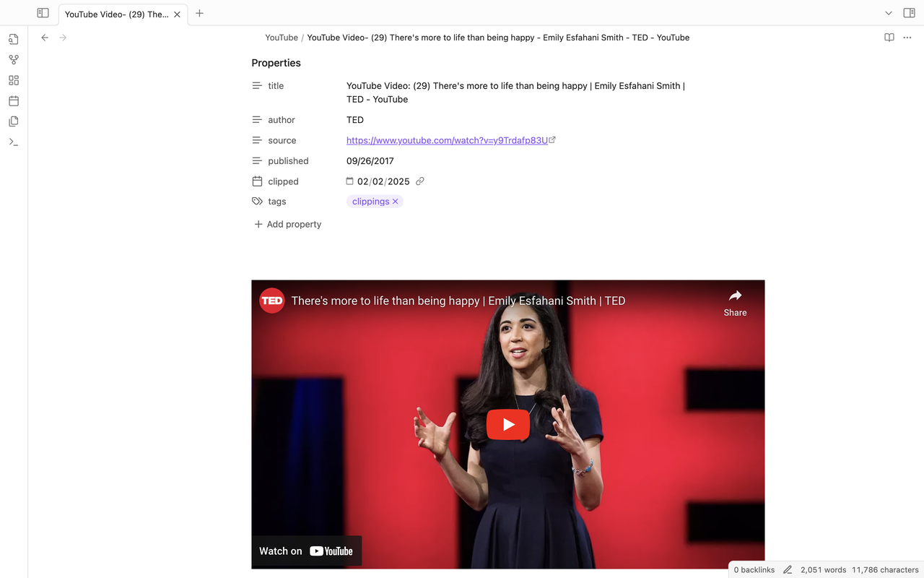Screen dimensions: 924x578
Task: Click the author property label
Action: tap(282, 120)
